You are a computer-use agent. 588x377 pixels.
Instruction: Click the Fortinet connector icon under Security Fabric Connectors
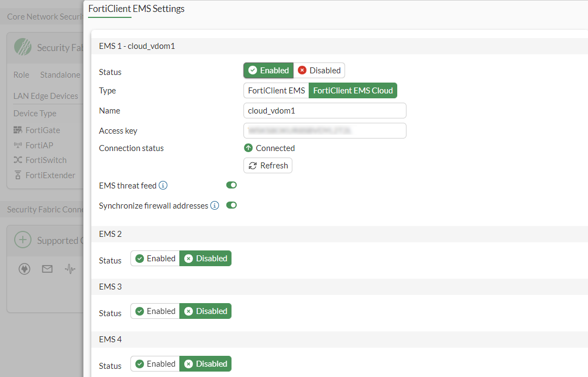[24, 268]
